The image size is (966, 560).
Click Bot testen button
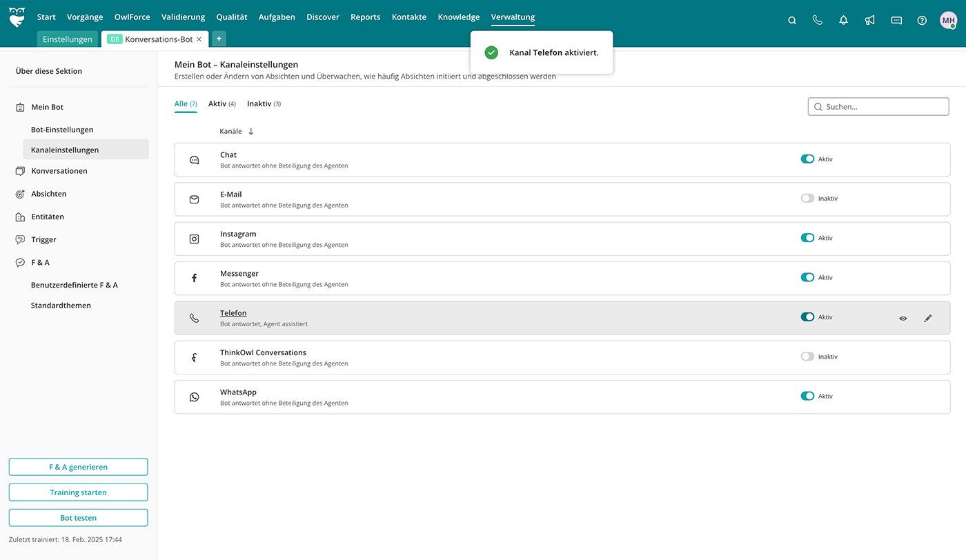(x=78, y=518)
